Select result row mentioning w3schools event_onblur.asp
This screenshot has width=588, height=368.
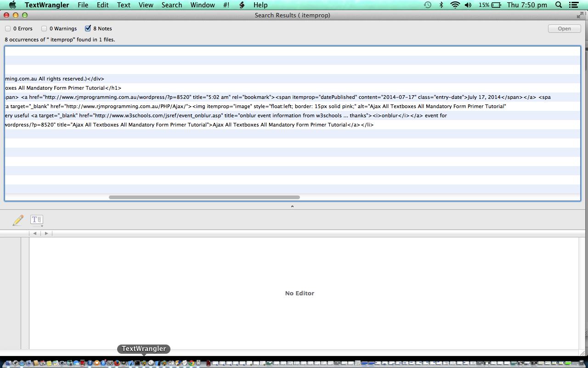[293, 115]
